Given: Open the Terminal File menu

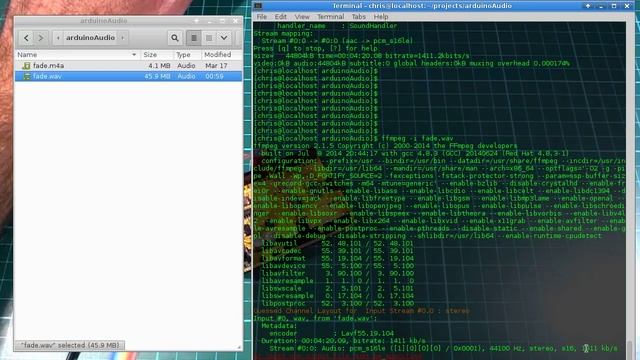Looking at the screenshot, I should [x=262, y=17].
